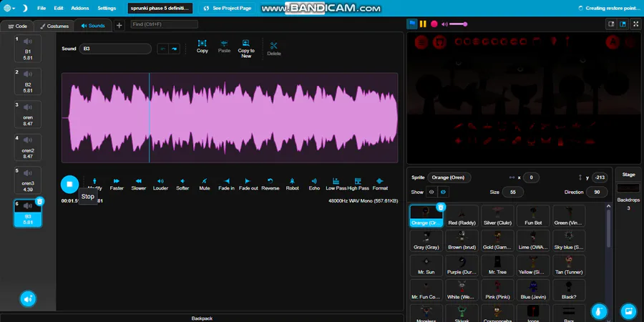Redo the sound edit
Viewport: 644px width, 322px height.
(x=175, y=49)
